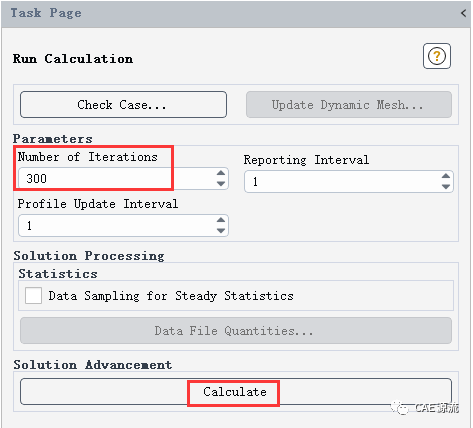Click the Task Page title bar

(236, 13)
